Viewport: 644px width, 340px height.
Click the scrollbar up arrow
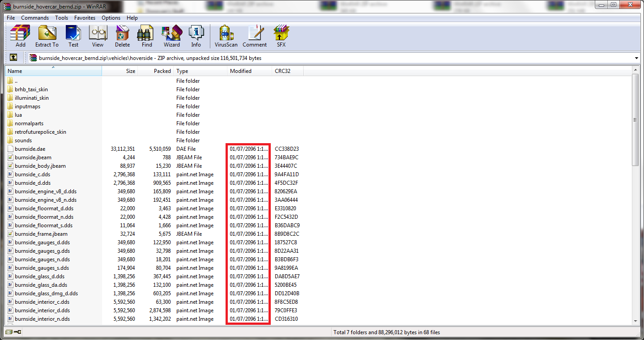point(635,70)
